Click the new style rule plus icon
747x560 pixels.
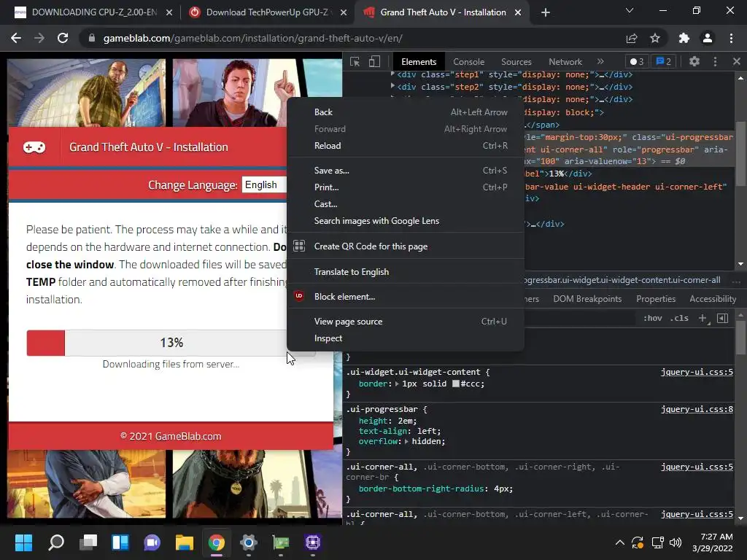703,318
